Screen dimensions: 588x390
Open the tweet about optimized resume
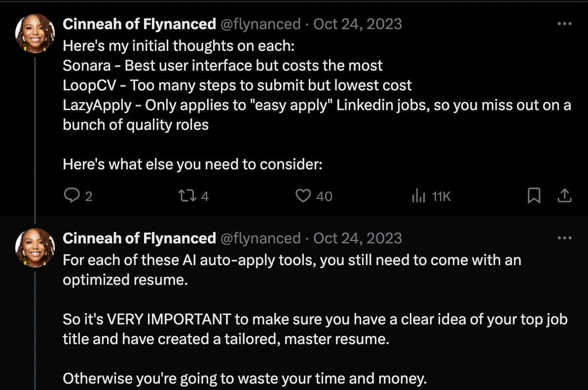(315, 319)
